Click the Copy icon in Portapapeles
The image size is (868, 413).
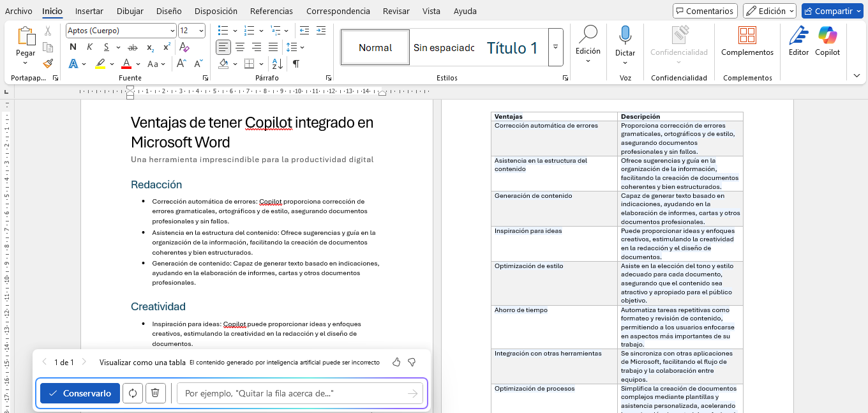coord(48,47)
